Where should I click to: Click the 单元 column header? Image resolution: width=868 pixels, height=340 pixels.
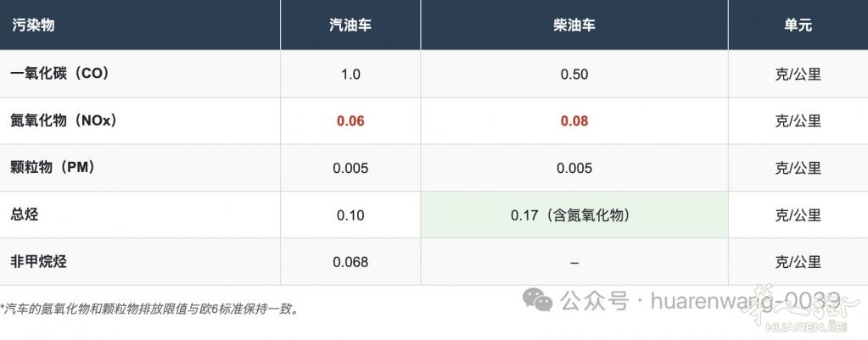pos(798,25)
